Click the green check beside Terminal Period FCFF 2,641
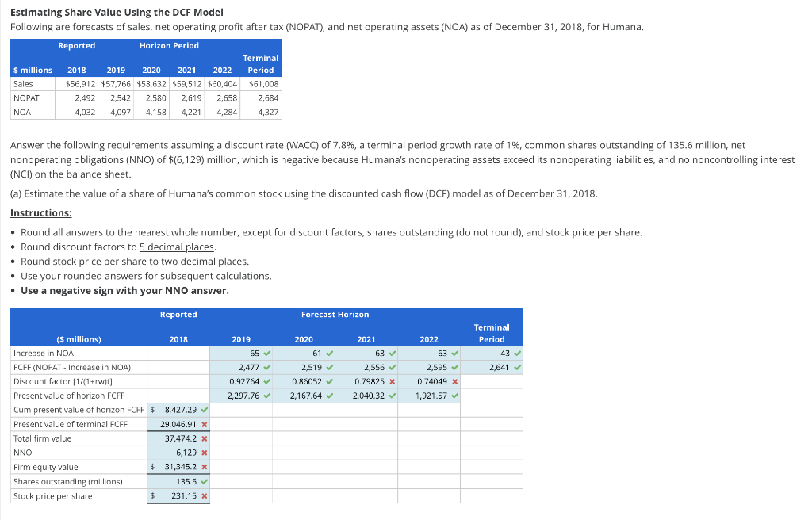 (517, 367)
